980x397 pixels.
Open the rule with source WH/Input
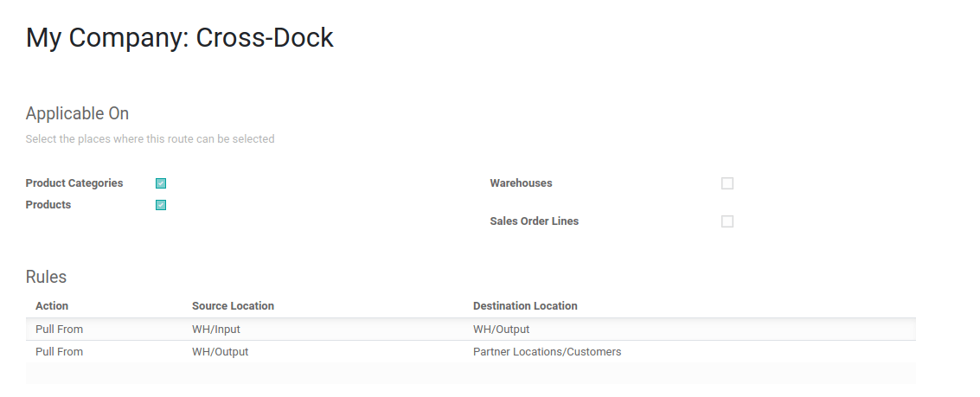coord(216,330)
